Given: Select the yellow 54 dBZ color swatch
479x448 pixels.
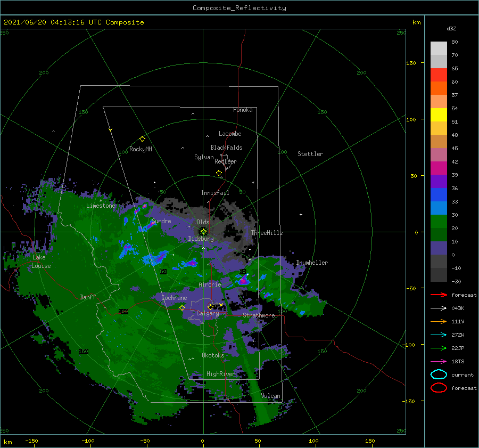Looking at the screenshot, I should point(439,115).
